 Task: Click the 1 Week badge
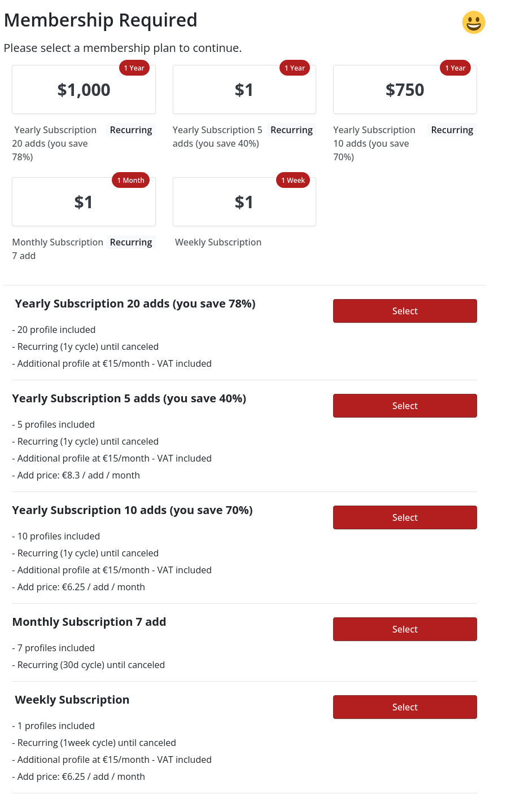(293, 181)
